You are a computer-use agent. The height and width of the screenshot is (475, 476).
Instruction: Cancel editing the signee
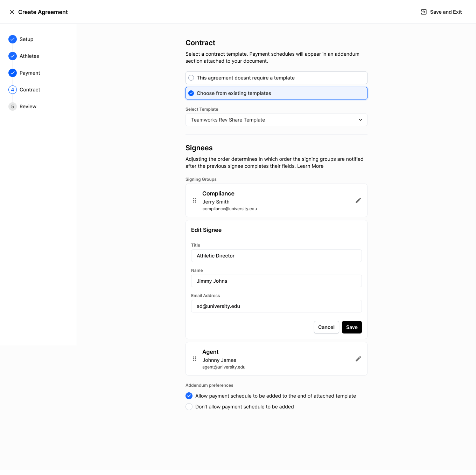tap(327, 327)
